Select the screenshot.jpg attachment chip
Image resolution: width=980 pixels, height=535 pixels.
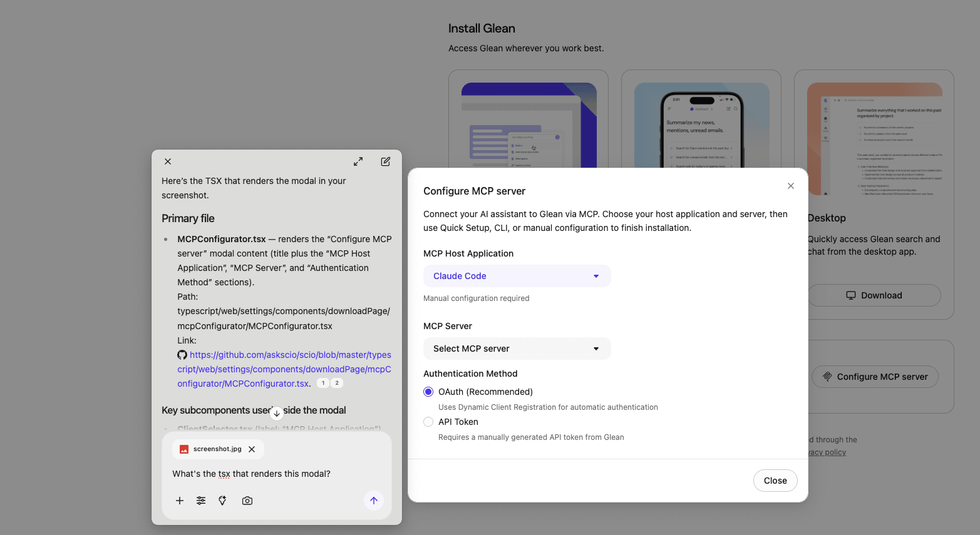tap(217, 449)
